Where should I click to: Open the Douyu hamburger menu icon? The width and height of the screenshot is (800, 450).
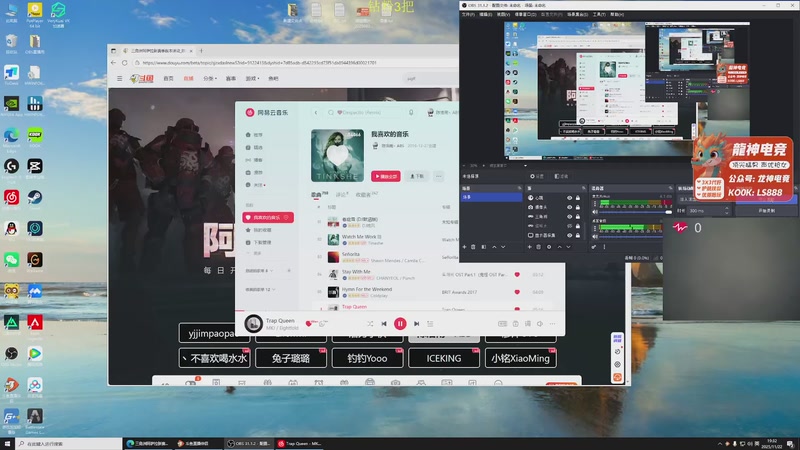(119, 79)
